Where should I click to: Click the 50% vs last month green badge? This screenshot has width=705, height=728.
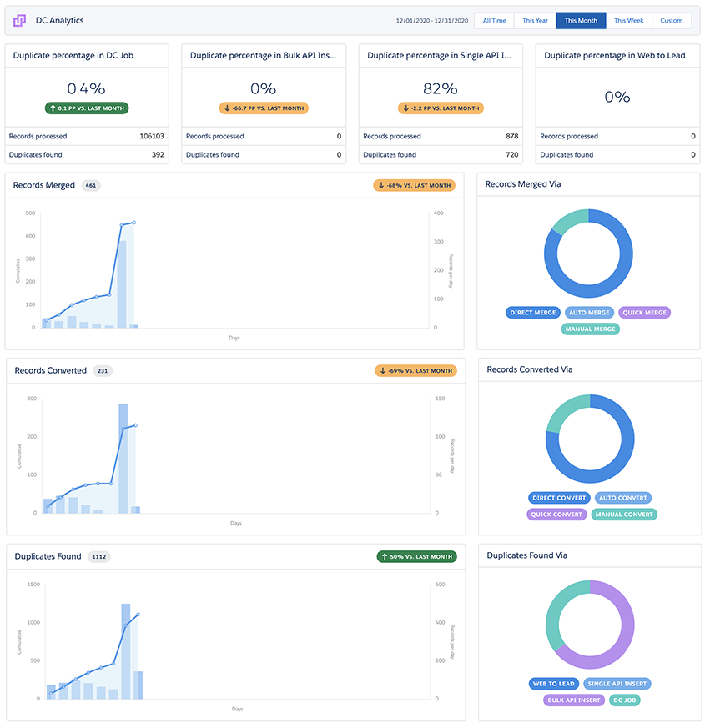[416, 556]
